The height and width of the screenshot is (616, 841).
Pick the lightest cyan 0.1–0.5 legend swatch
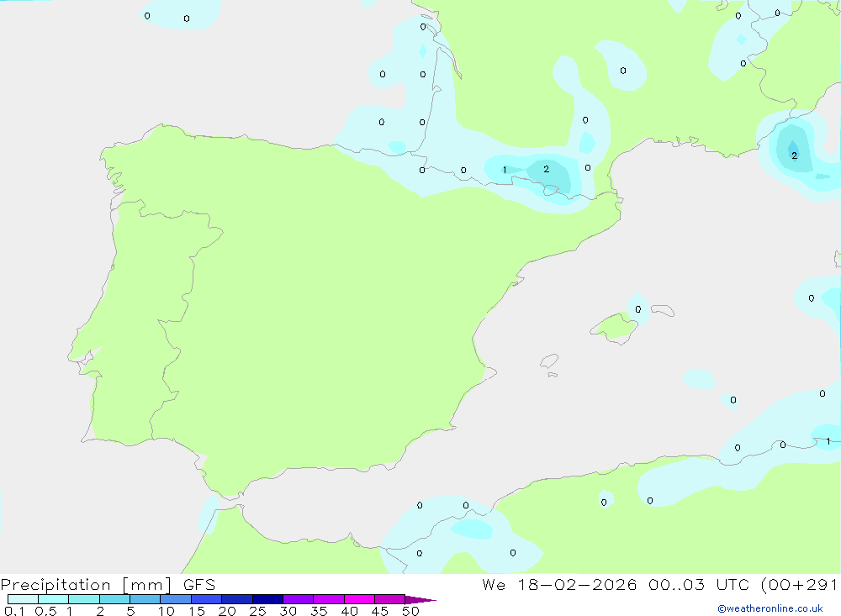click(x=23, y=599)
